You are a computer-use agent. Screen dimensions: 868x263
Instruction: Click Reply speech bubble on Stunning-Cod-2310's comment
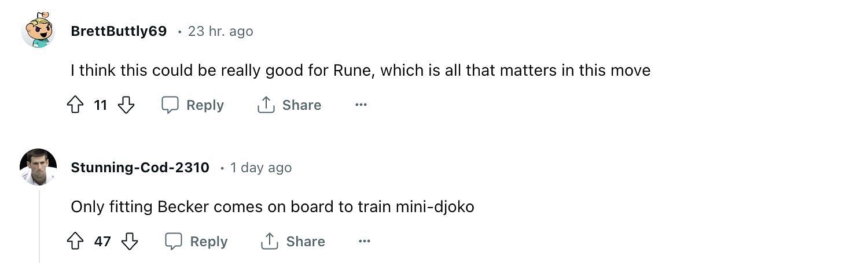174,242
